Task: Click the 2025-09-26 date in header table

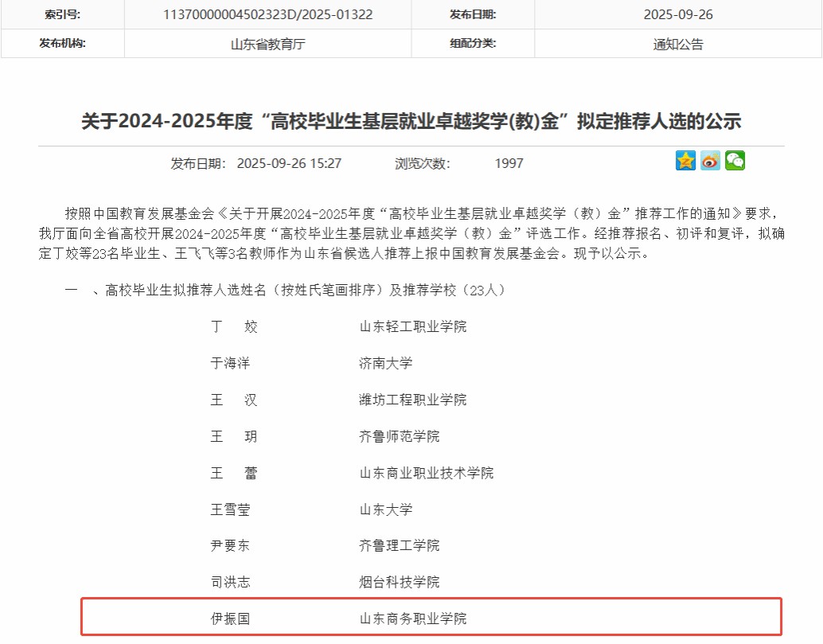Action: pos(677,15)
